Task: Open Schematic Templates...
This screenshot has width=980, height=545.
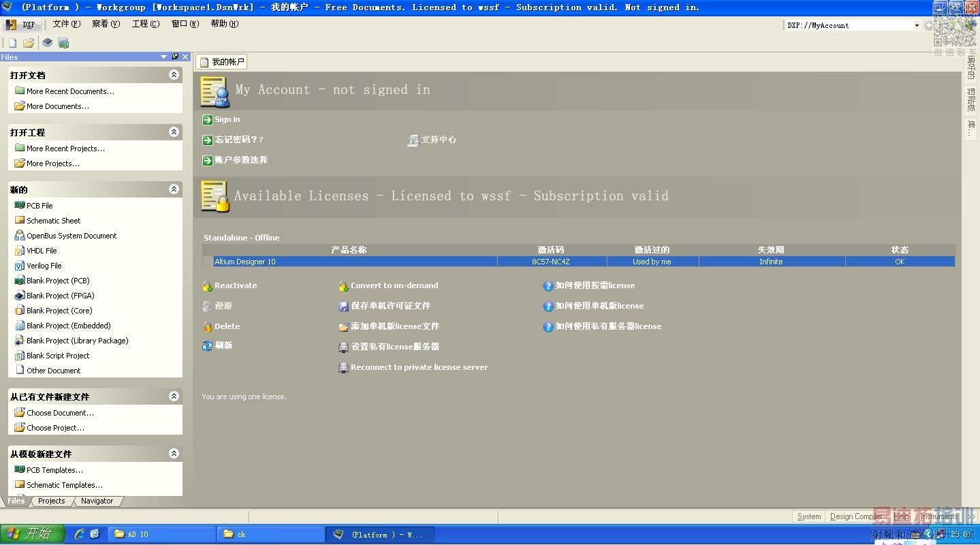Action: tap(65, 485)
